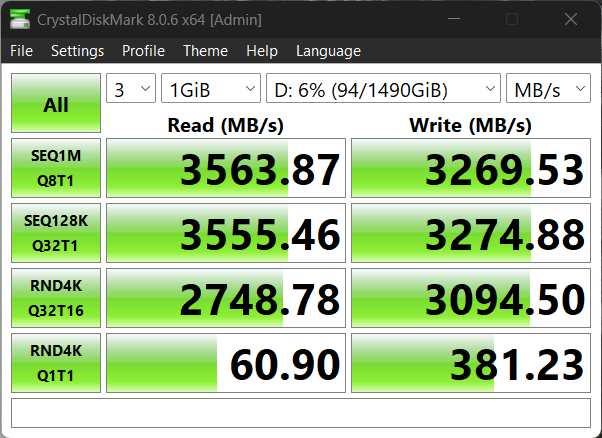Open the Profile menu
Viewport: 602px width, 438px height.
pyautogui.click(x=143, y=51)
